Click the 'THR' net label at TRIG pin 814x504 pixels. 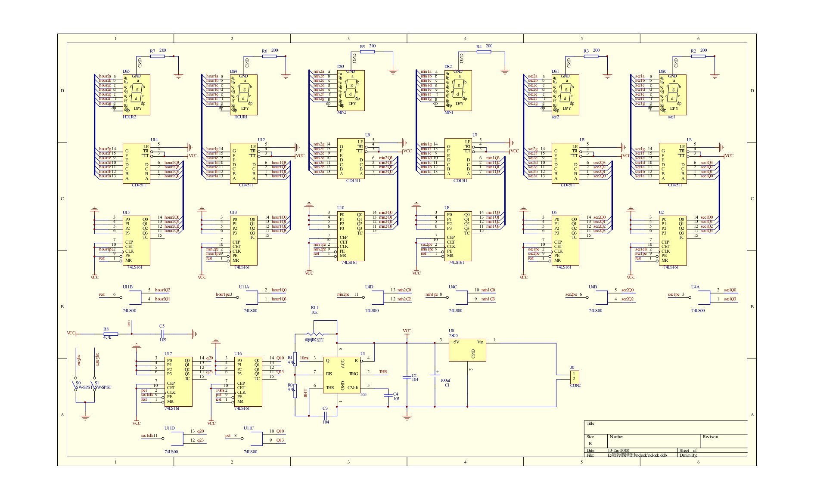(x=383, y=372)
